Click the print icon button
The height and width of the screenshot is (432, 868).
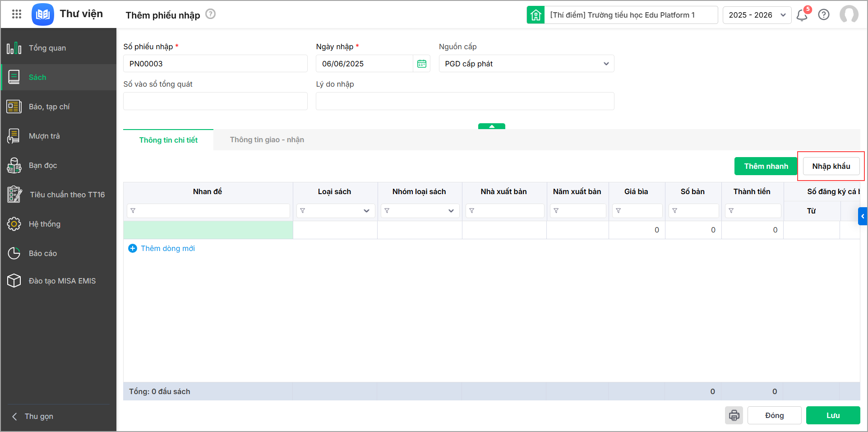point(734,415)
